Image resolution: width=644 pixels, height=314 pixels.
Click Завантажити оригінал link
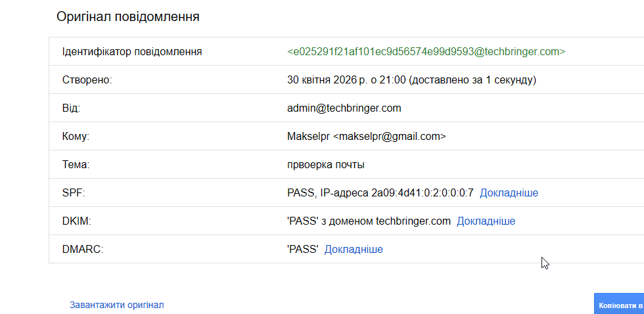tap(116, 305)
